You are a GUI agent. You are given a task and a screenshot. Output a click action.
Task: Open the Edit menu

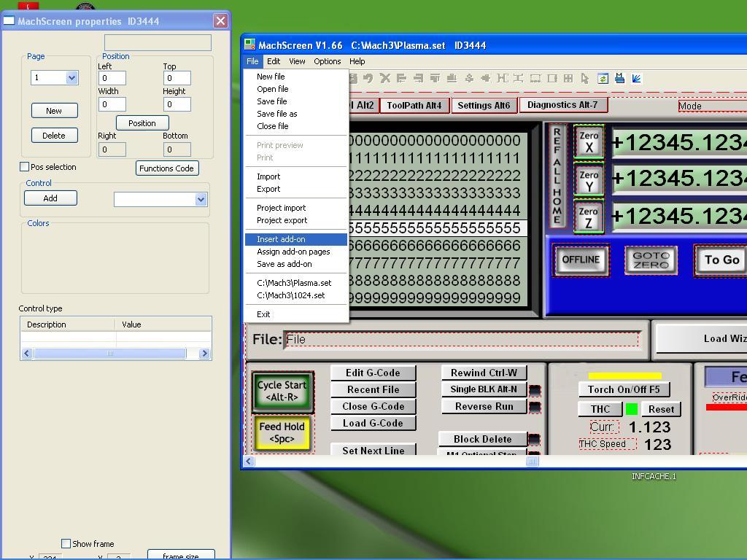point(274,61)
